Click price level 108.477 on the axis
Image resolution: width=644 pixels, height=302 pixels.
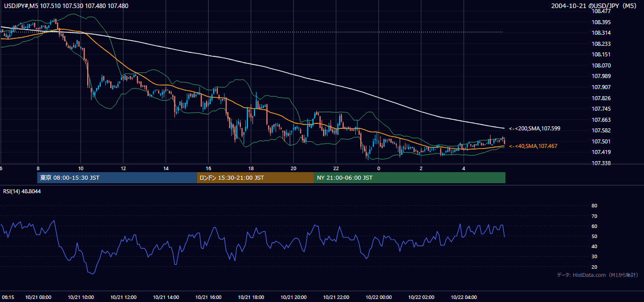click(x=601, y=11)
